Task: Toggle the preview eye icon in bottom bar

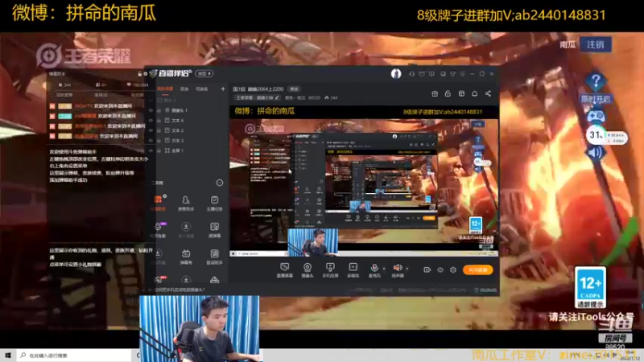Action: pyautogui.click(x=440, y=269)
